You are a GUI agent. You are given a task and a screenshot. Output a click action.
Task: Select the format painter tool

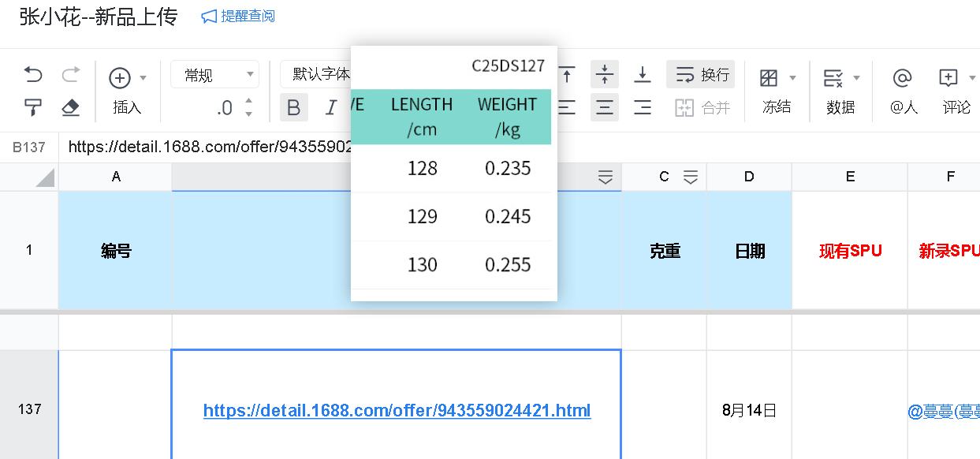[x=33, y=107]
